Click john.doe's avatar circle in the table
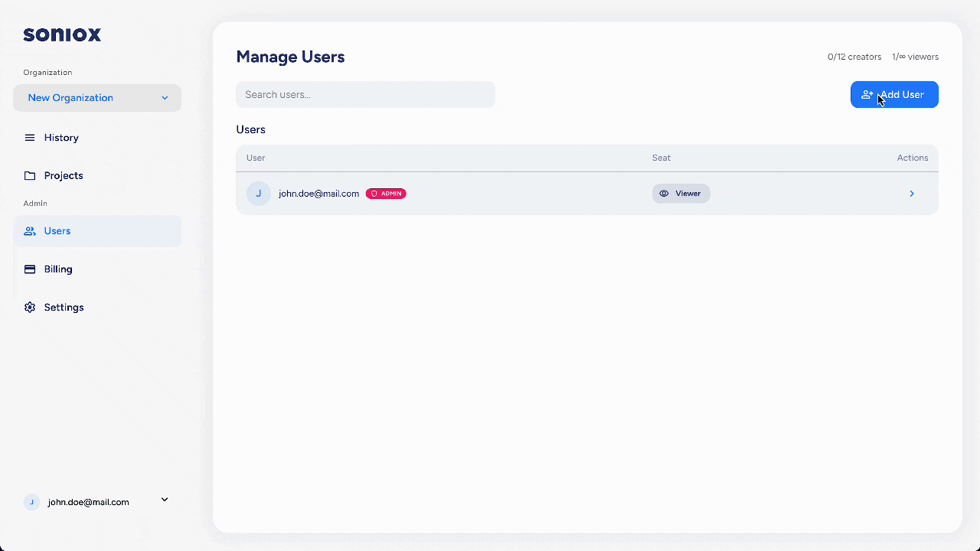Screen dimensions: 980x551 point(258,193)
